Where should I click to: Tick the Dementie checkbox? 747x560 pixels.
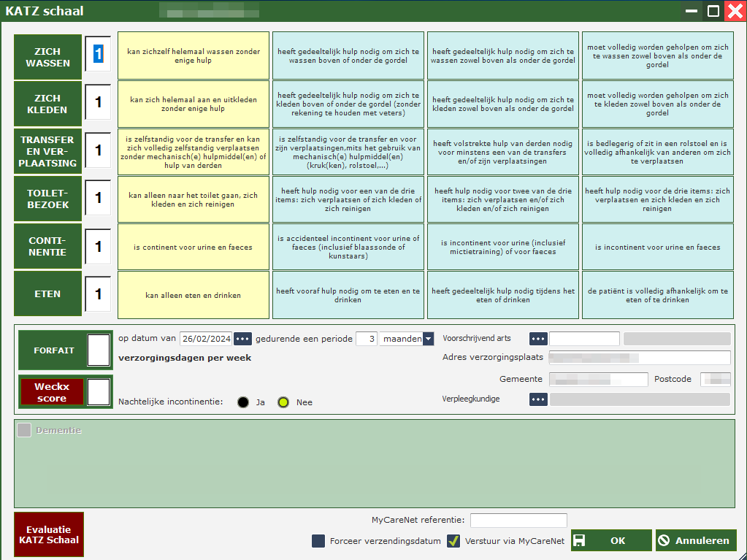24,430
